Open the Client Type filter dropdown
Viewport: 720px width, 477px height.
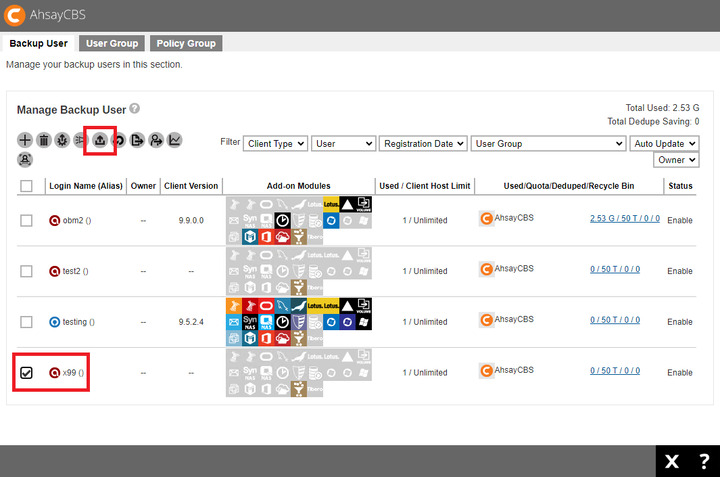pyautogui.click(x=275, y=144)
